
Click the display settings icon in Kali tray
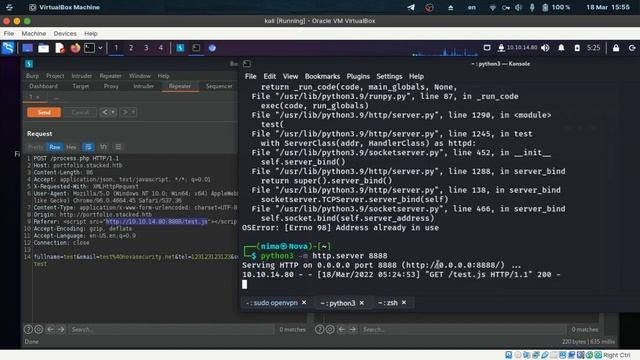tap(487, 48)
